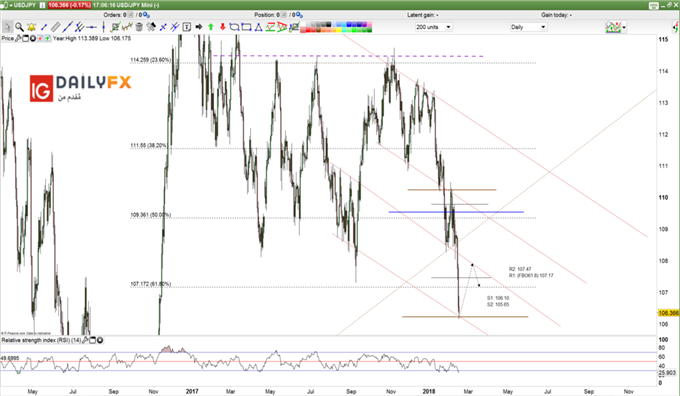Select the text annotation tool

(x=186, y=27)
